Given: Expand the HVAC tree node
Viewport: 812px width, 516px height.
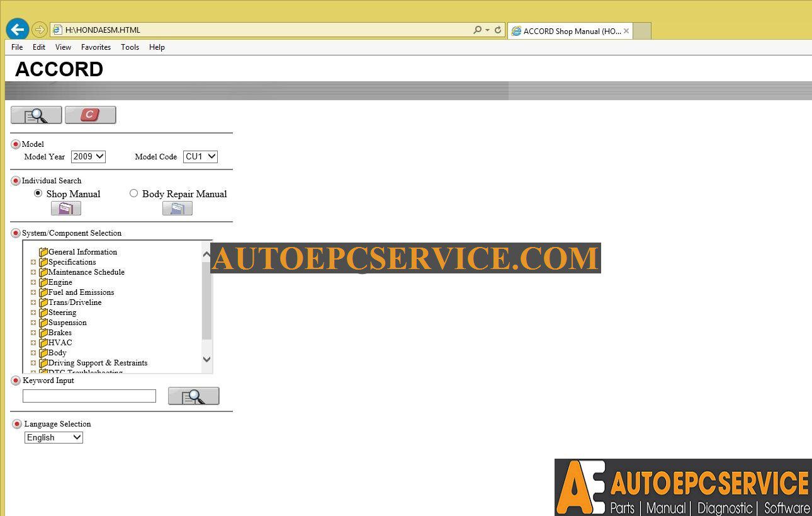Looking at the screenshot, I should pyautogui.click(x=33, y=343).
